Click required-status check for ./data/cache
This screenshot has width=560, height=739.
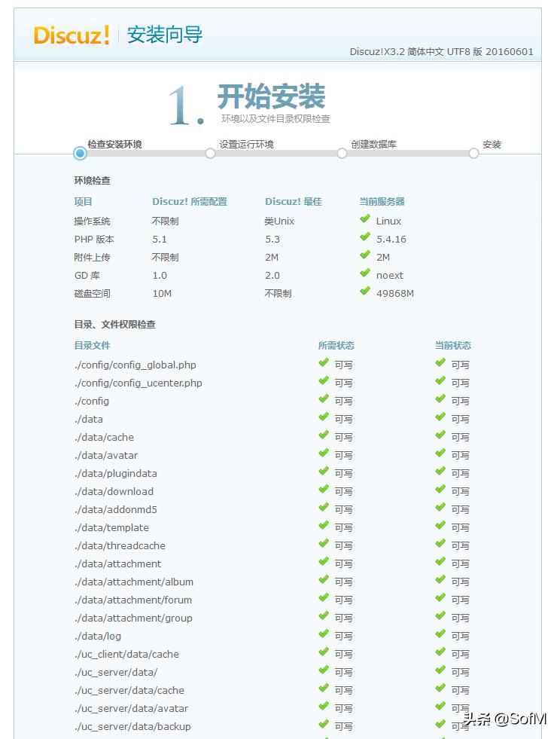[x=324, y=435]
